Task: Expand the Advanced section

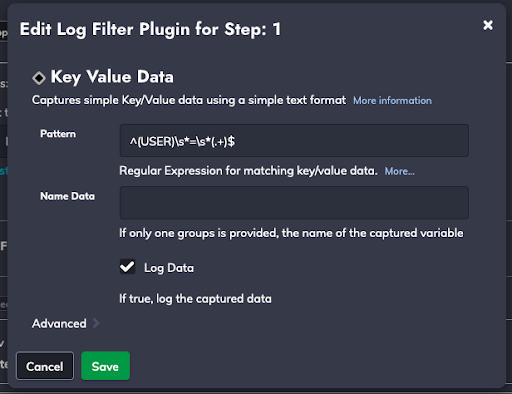Action: 65,323
